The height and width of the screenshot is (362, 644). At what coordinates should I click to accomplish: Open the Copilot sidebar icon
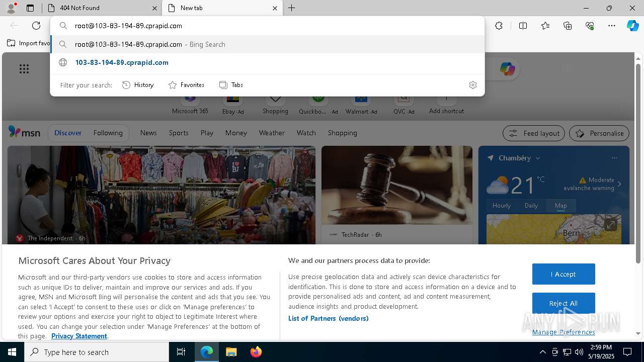click(633, 26)
